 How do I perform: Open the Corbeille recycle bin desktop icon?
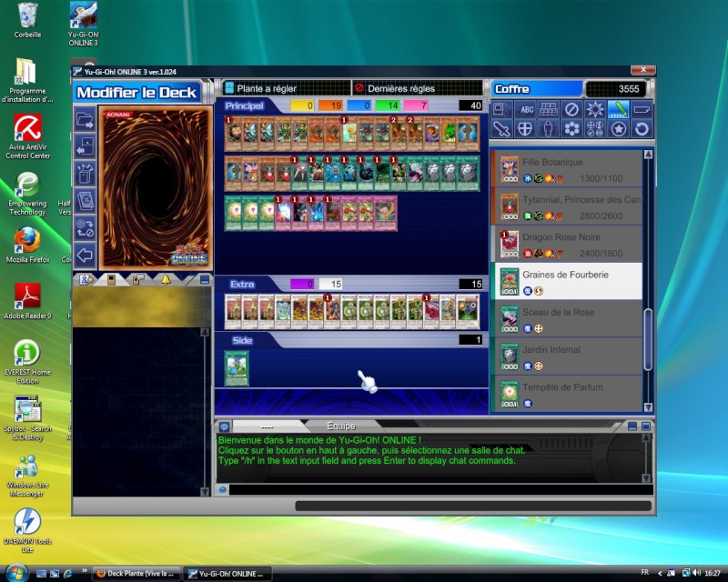tap(27, 21)
